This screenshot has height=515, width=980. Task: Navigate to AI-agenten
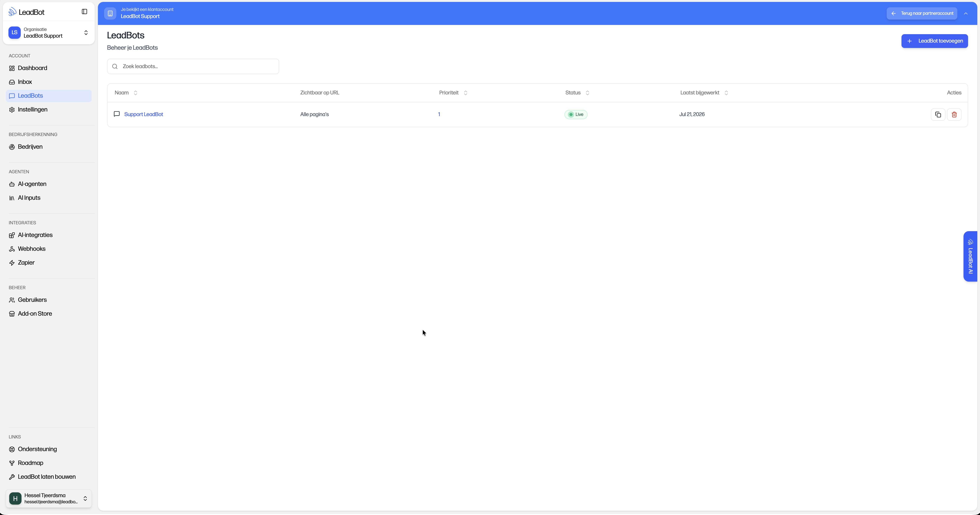click(49, 184)
